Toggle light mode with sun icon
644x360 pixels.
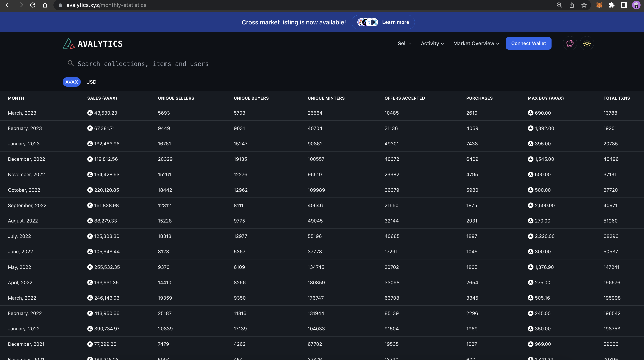pyautogui.click(x=587, y=43)
